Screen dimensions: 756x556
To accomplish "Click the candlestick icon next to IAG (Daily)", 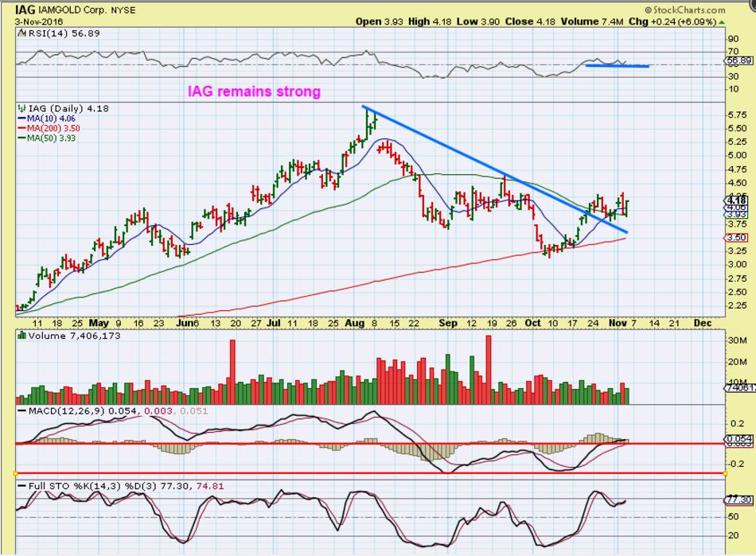I will pos(21,108).
